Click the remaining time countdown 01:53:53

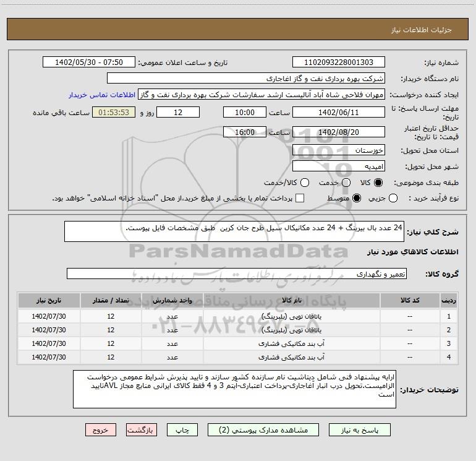pyautogui.click(x=114, y=112)
